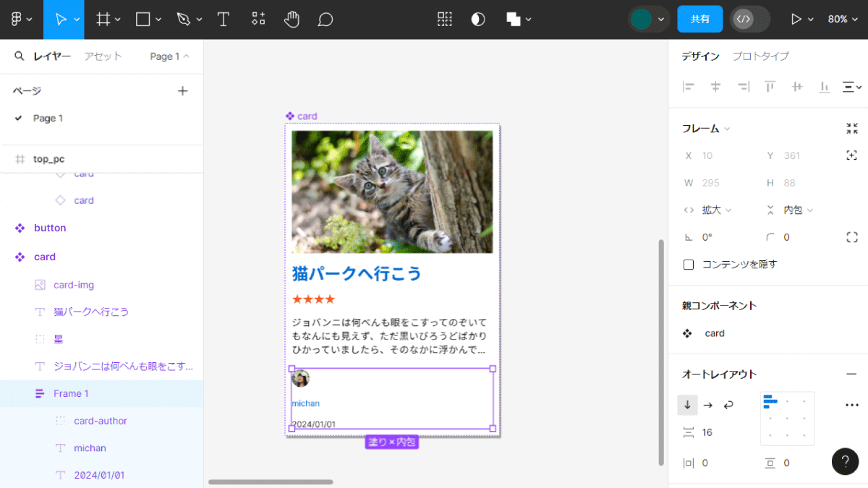
Task: Select the Pen tool
Action: click(184, 20)
